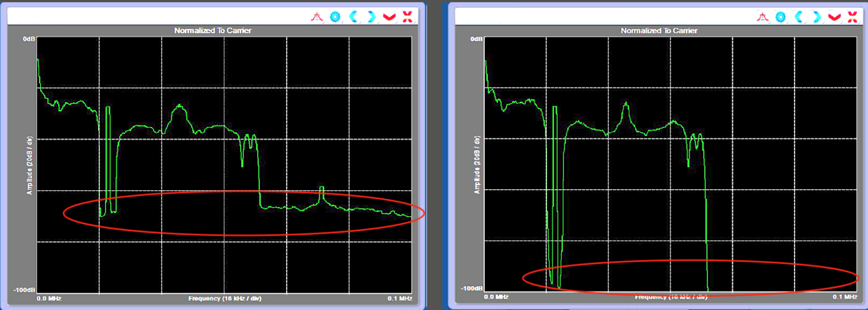
Task: Advance with the left panel's right arrow
Action: pos(371,16)
